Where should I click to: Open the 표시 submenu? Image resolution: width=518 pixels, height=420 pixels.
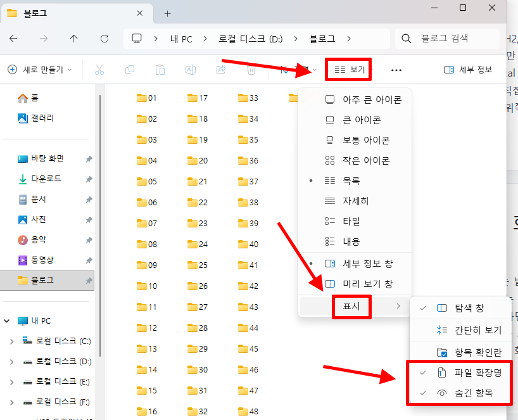point(355,307)
